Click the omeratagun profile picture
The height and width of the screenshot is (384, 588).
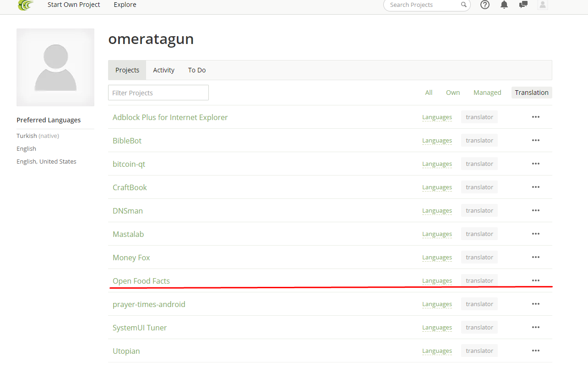tap(55, 67)
